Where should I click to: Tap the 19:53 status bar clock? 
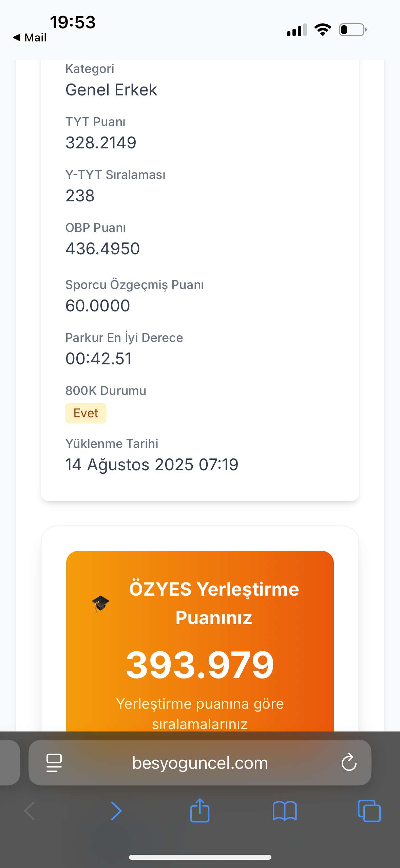73,22
